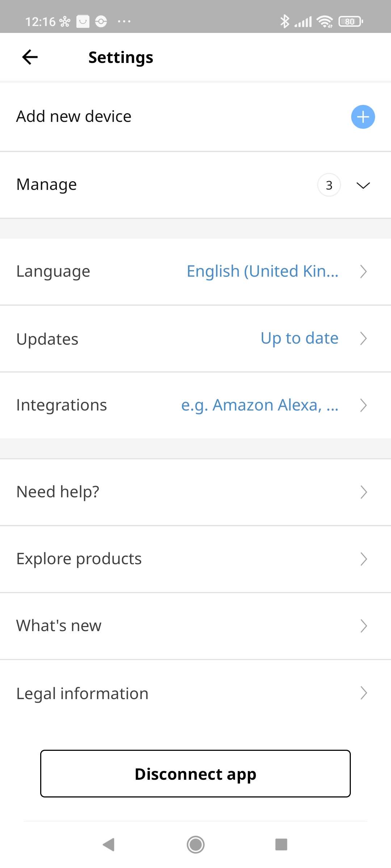Tap the Android back navigation triangle

click(109, 845)
